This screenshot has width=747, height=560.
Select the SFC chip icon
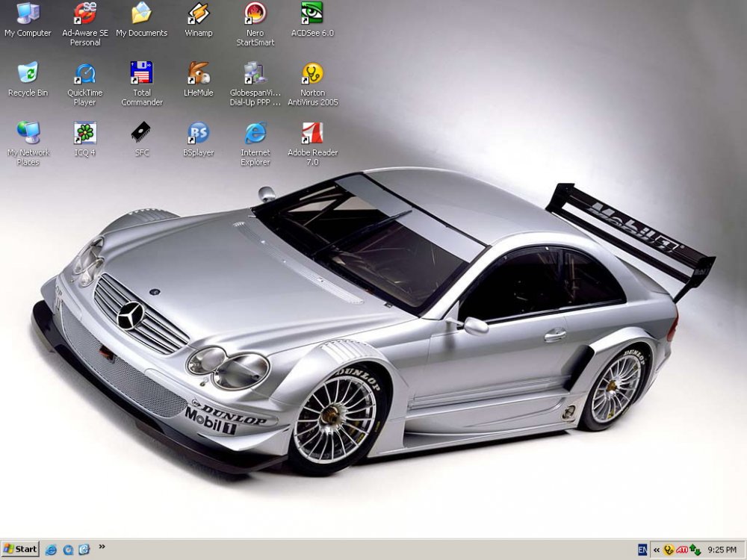(x=141, y=132)
